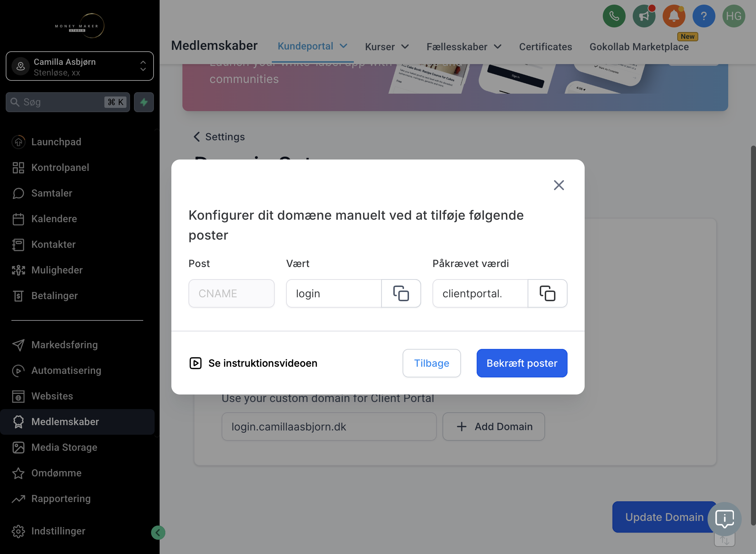756x554 pixels.
Task: Open the Gokollab Marketplace tab
Action: pyautogui.click(x=639, y=47)
